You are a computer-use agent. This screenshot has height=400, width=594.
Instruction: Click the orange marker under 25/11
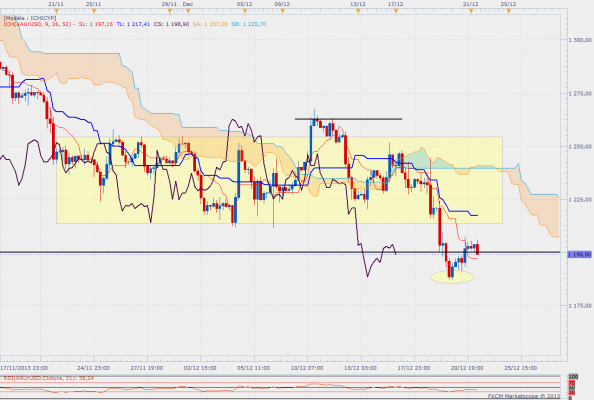click(94, 11)
